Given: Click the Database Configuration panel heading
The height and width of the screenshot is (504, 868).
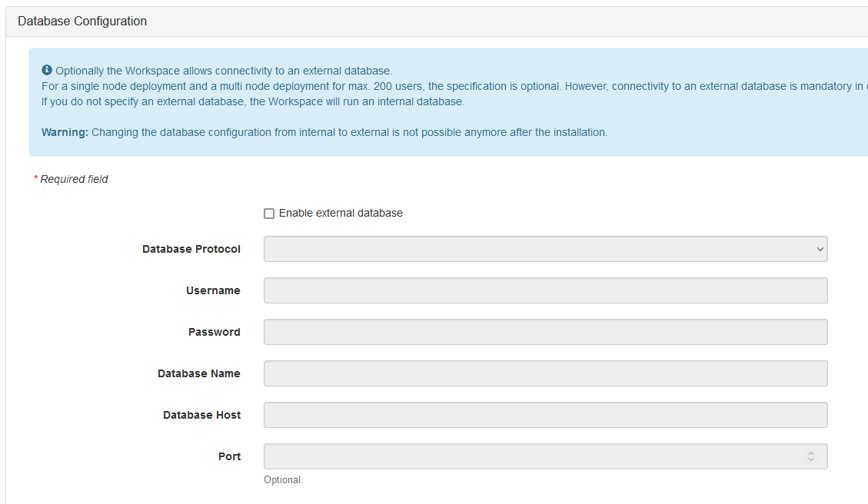Looking at the screenshot, I should coord(82,21).
